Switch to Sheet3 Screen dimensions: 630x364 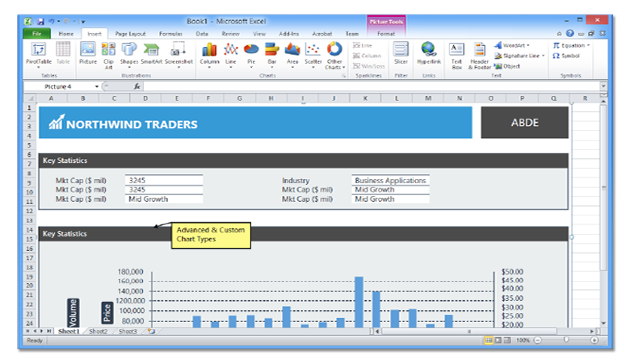point(128,331)
